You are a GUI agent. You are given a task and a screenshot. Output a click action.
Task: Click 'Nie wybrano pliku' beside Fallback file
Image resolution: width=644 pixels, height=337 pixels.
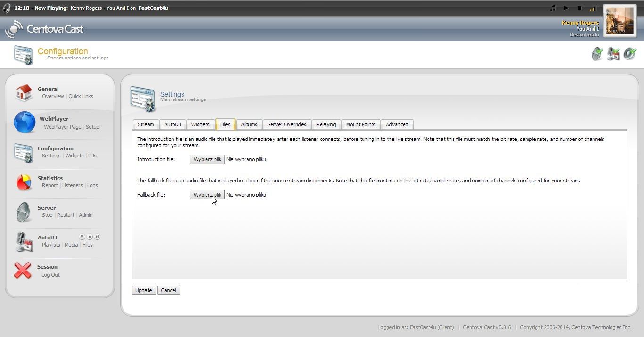246,195
